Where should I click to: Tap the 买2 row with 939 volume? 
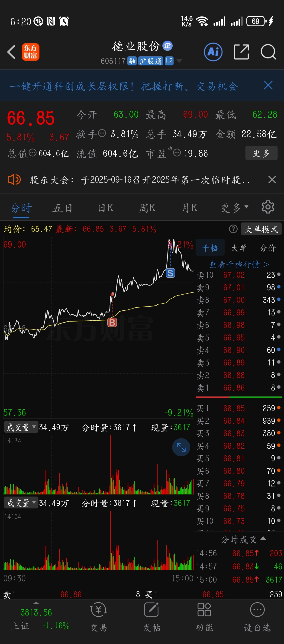pos(239,421)
